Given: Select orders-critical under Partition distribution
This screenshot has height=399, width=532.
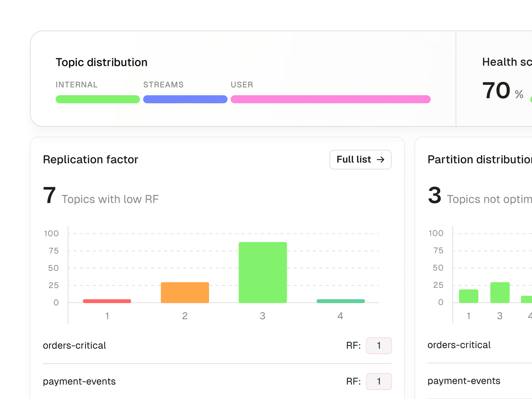Looking at the screenshot, I should pyautogui.click(x=459, y=345).
